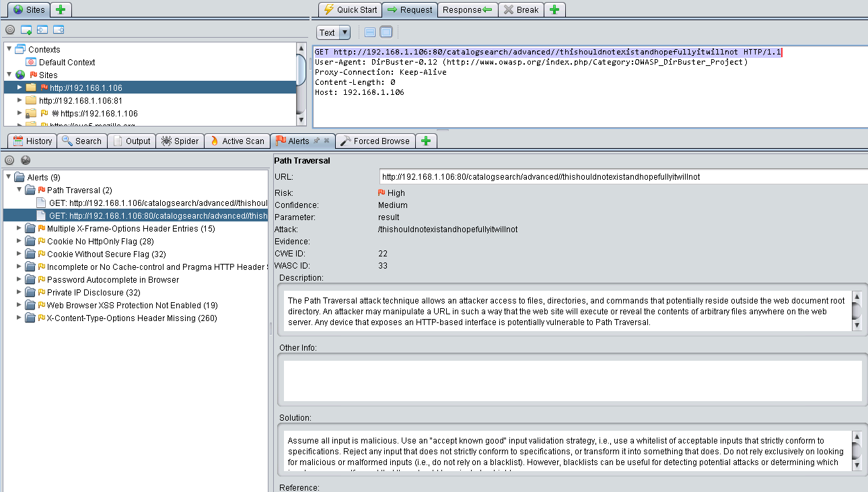Click the green plus beside Sites tab

[x=61, y=9]
